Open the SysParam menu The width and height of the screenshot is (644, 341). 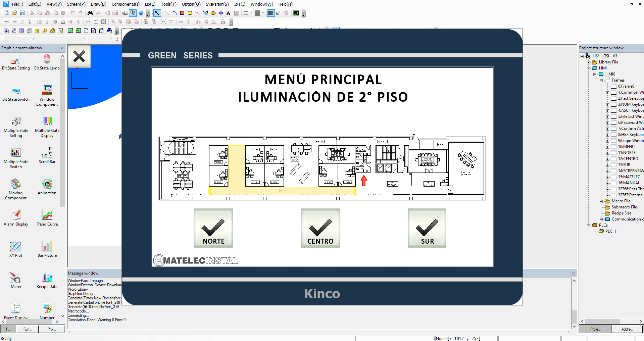tap(217, 4)
